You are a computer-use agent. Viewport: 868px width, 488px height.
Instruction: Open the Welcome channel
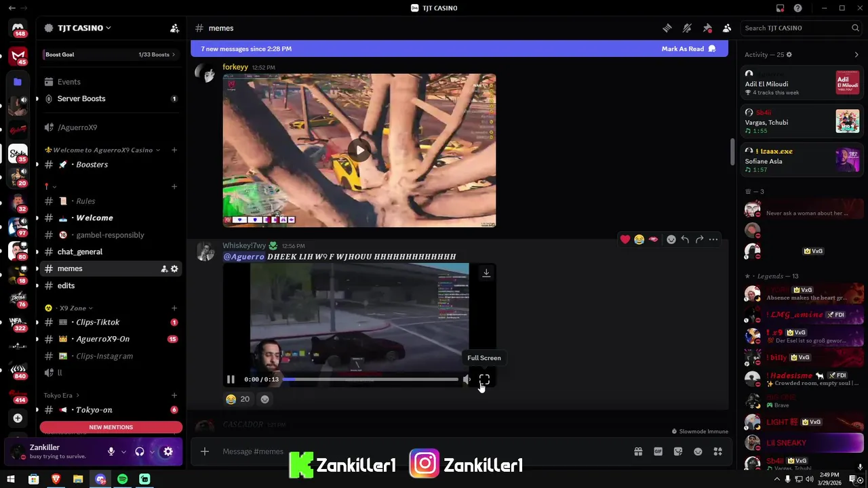(110, 218)
